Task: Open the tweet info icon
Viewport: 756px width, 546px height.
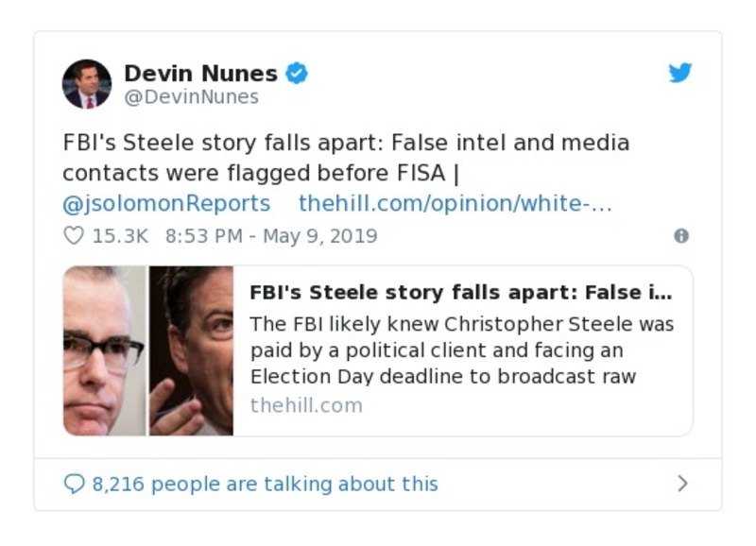Action: click(x=680, y=236)
